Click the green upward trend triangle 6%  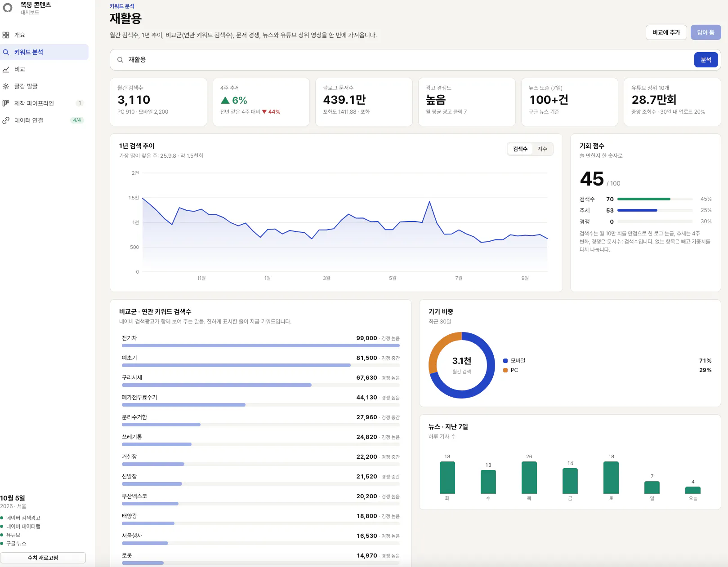pos(225,100)
